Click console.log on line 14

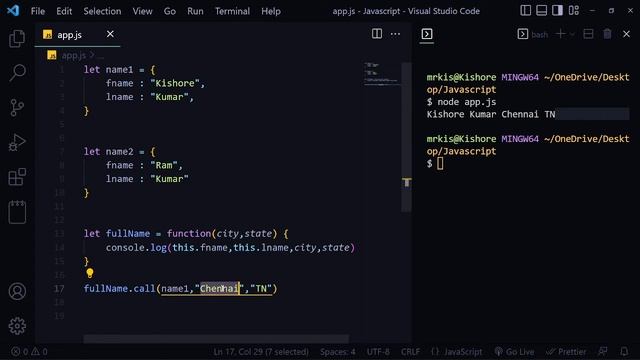(136, 248)
